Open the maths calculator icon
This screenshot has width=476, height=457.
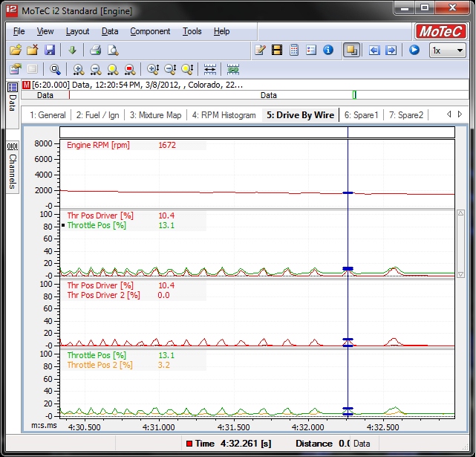click(x=294, y=50)
